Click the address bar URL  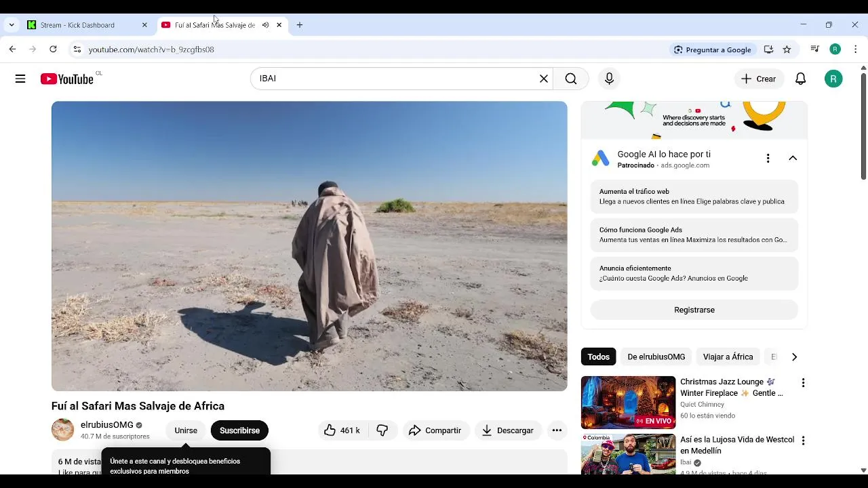pos(151,49)
